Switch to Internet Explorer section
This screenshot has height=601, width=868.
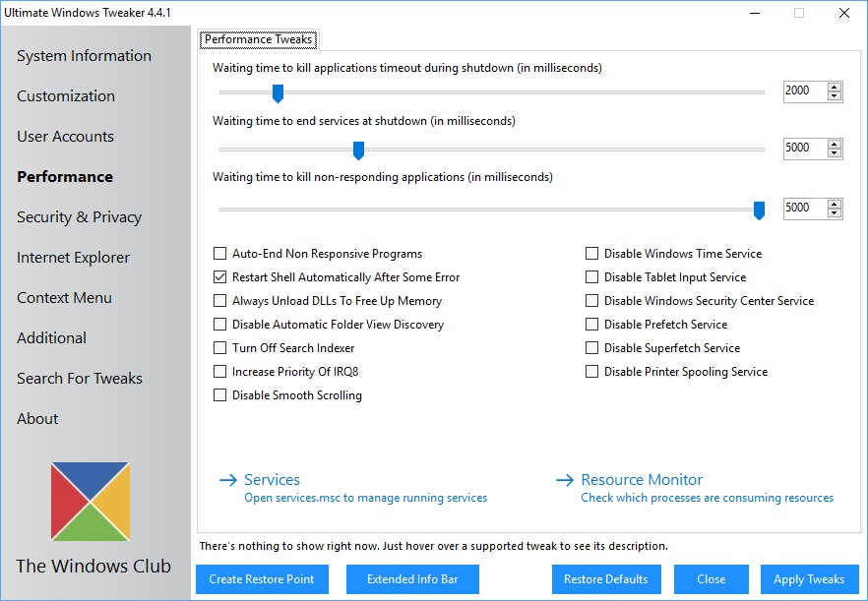(73, 258)
